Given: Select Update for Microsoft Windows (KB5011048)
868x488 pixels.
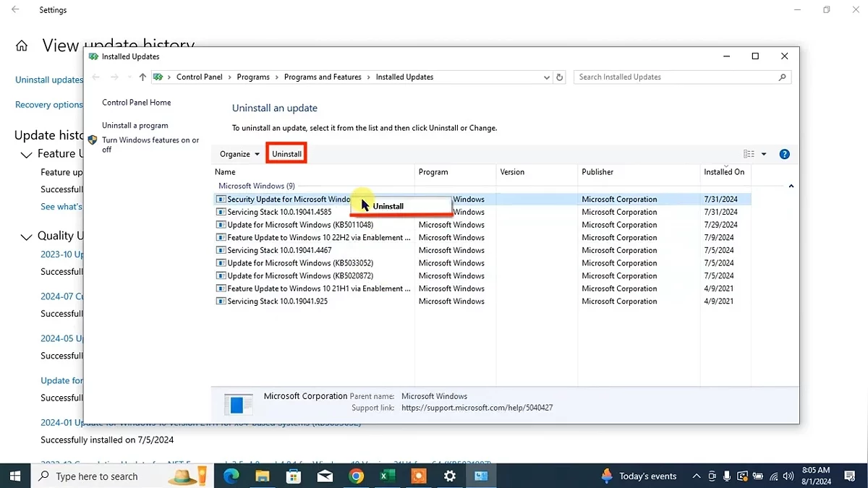Looking at the screenshot, I should click(x=300, y=225).
